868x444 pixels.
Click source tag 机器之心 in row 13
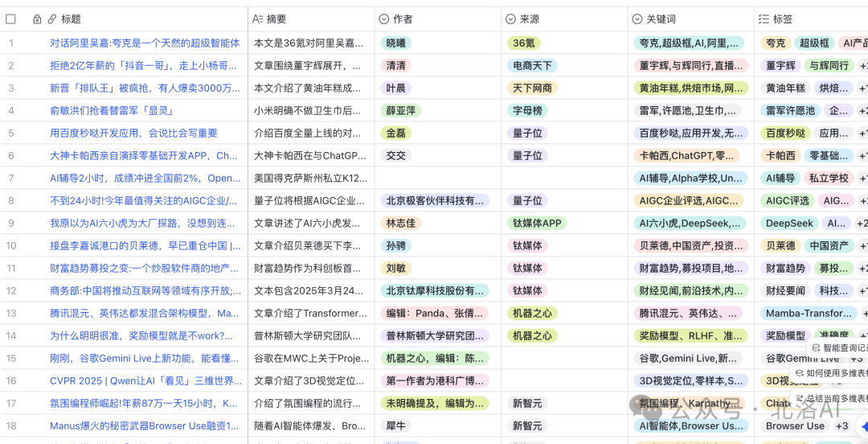[533, 314]
